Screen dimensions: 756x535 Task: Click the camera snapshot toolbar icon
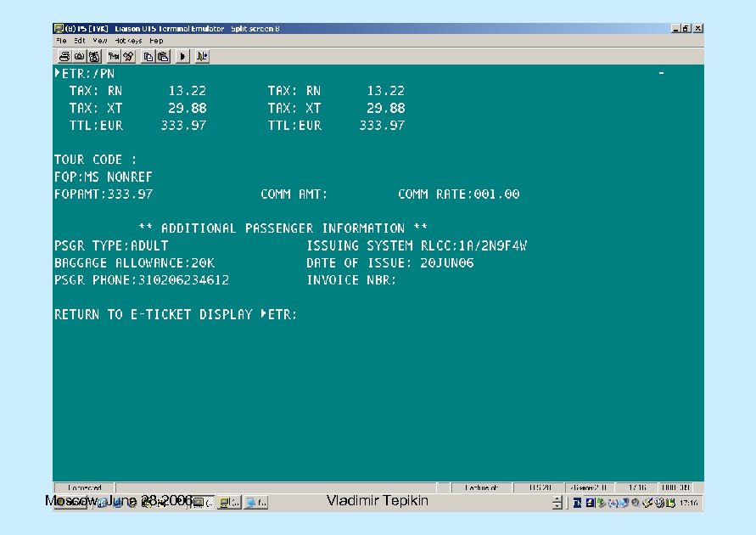click(x=80, y=56)
